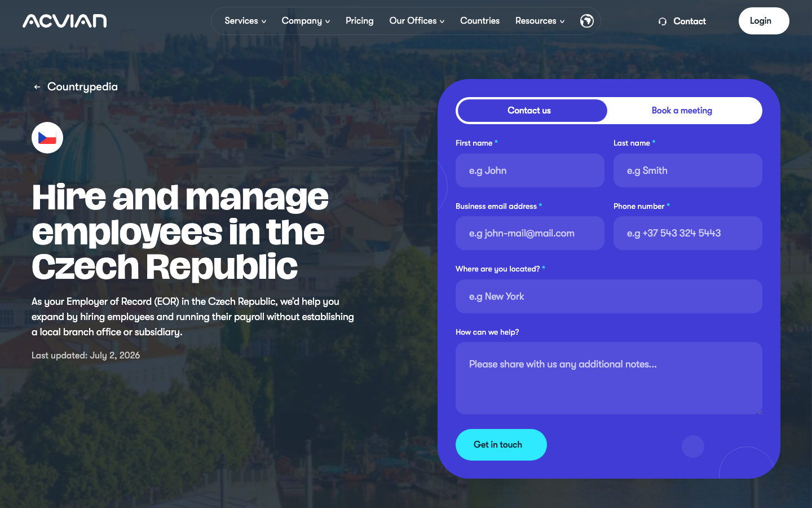
Task: Navigate back to Countrypedia
Action: pos(82,87)
